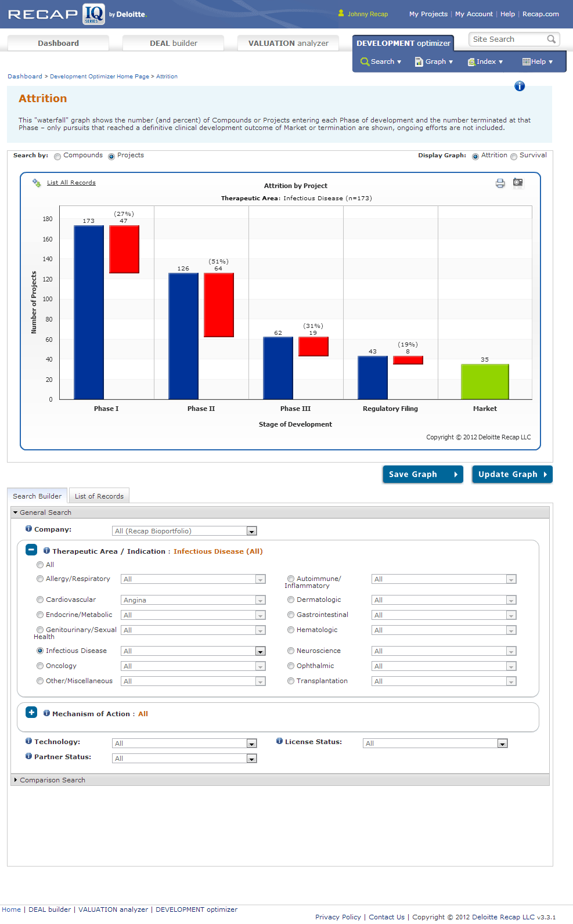Click the Company info icon
The height and width of the screenshot is (924, 573).
[28, 529]
